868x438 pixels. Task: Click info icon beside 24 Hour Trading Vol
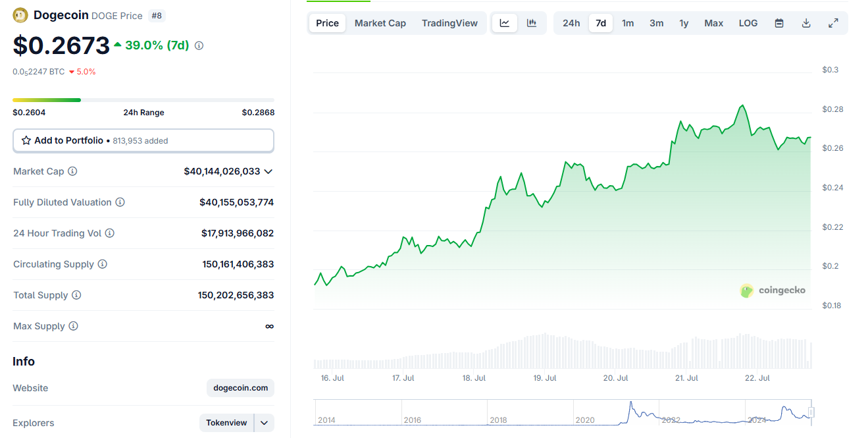tap(110, 233)
